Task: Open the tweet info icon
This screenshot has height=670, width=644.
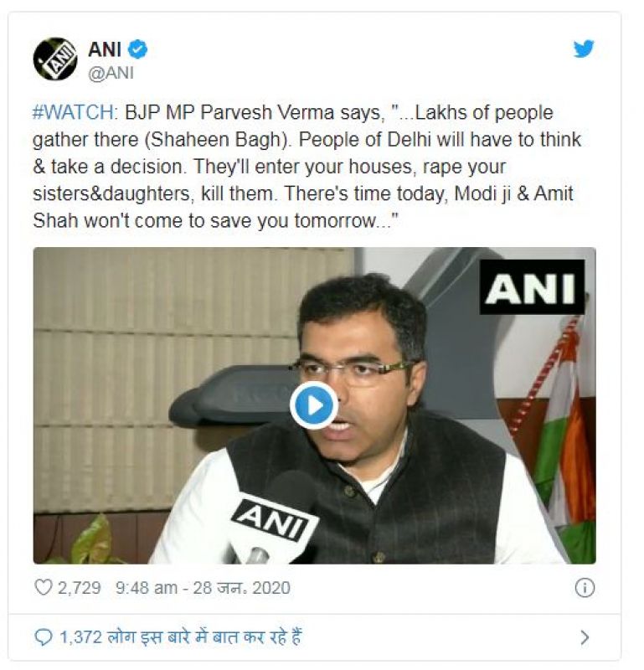Action: [x=585, y=588]
